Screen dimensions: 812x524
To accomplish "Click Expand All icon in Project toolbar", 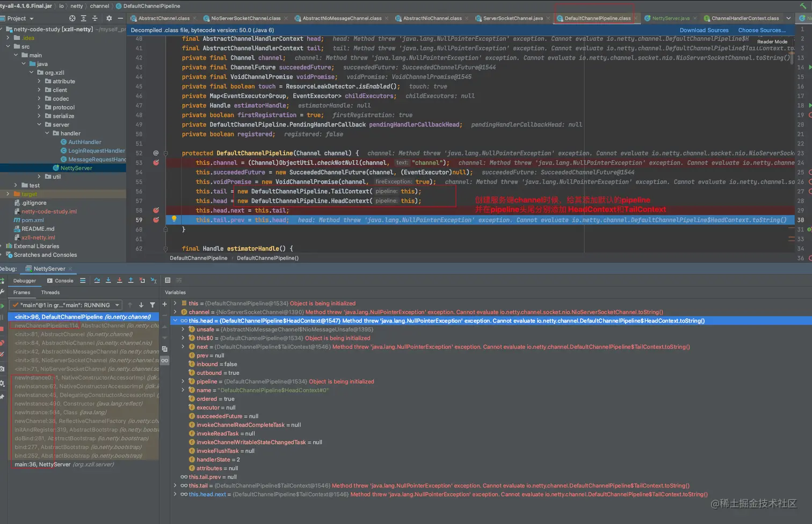I will 83,18.
